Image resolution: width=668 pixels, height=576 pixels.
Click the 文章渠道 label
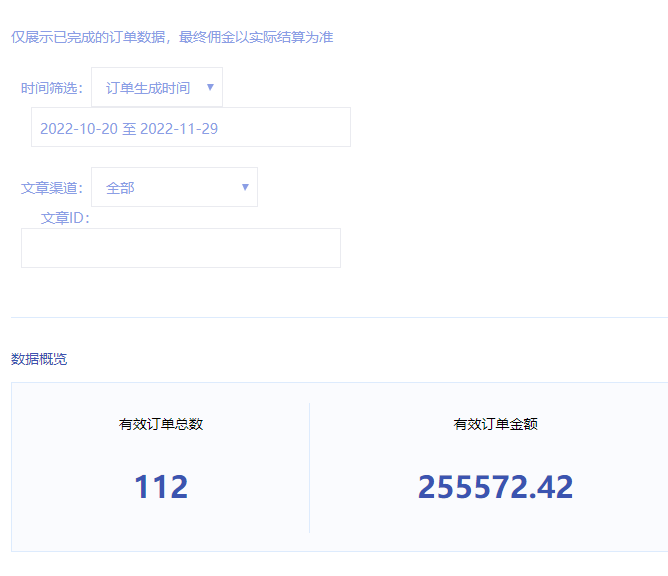[x=51, y=188]
